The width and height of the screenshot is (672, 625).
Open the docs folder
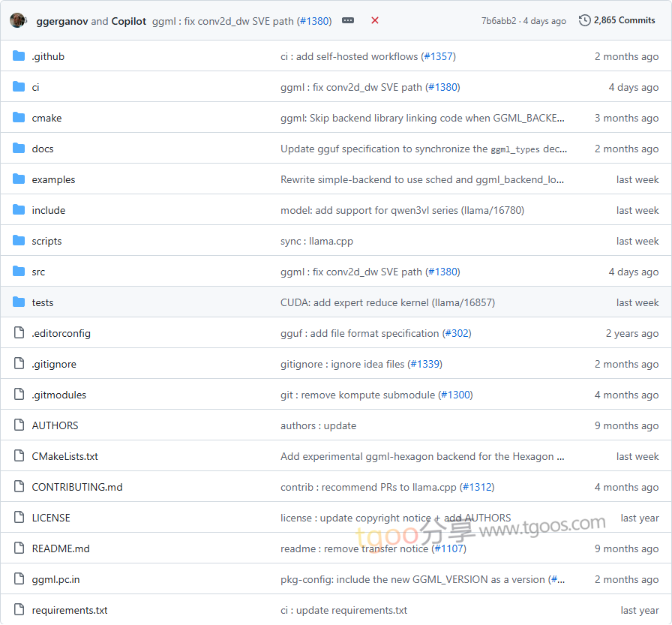coord(43,149)
